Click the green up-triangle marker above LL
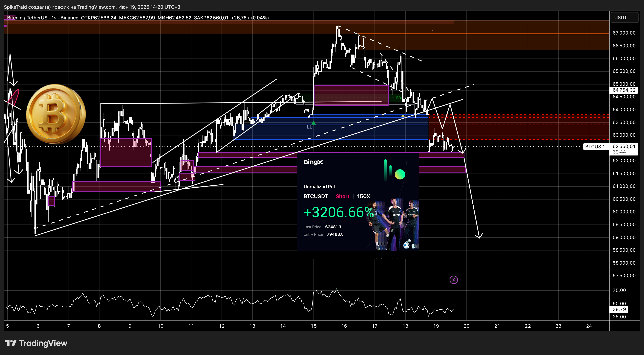The image size is (644, 355). point(313,123)
